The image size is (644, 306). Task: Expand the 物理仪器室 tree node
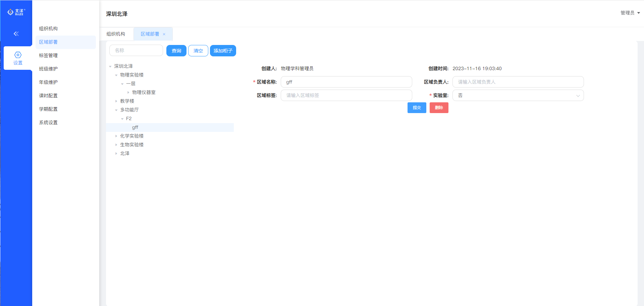coord(128,92)
